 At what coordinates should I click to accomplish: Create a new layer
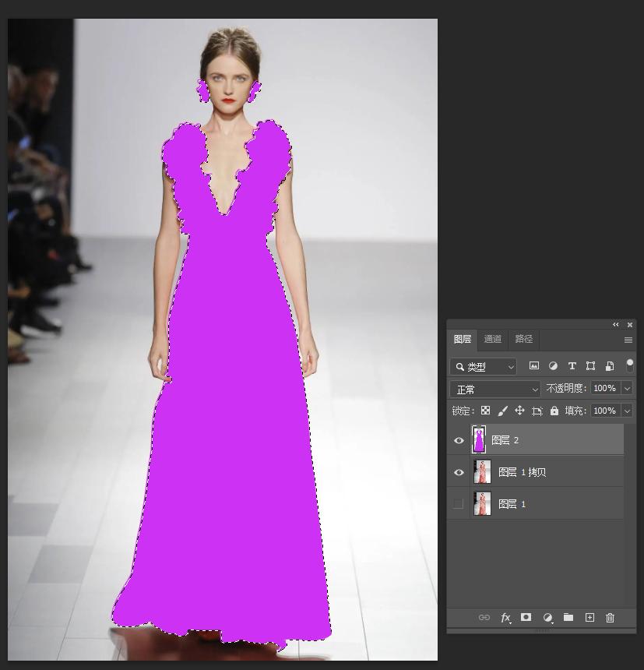click(589, 617)
